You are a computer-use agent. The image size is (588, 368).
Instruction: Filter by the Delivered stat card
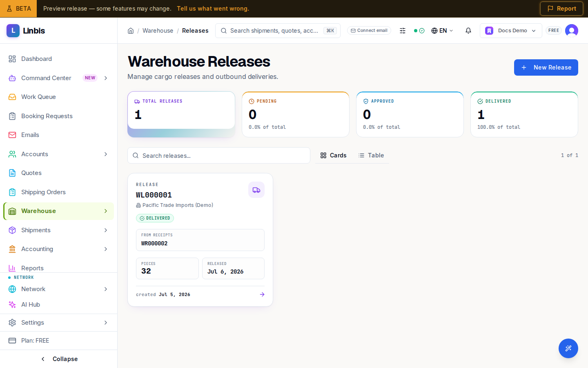524,114
